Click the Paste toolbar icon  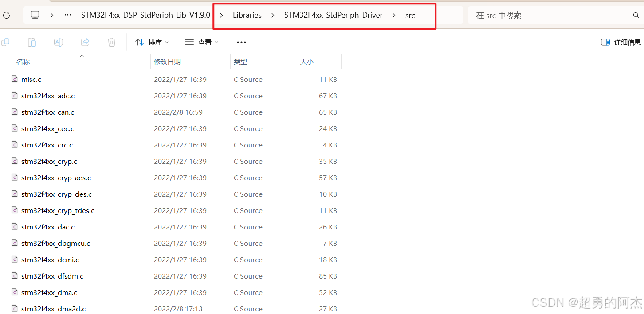click(x=32, y=42)
